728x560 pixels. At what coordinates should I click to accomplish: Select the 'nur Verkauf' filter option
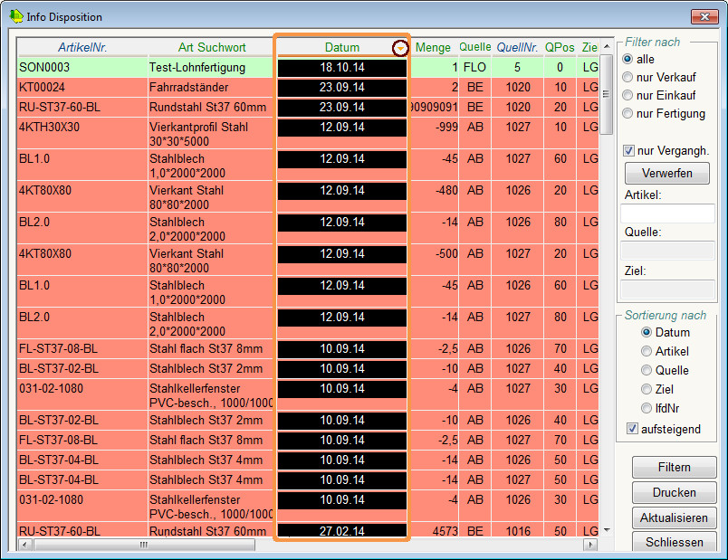pos(627,78)
